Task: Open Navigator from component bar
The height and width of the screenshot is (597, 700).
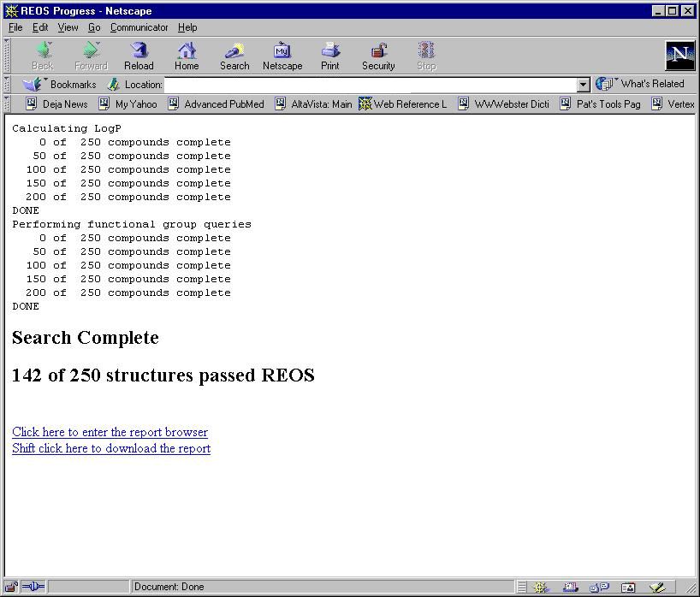Action: [541, 588]
